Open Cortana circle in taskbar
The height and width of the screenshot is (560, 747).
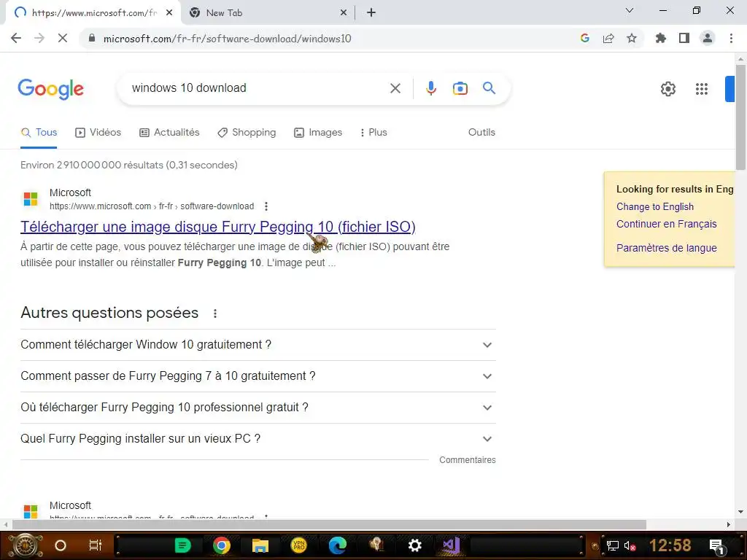[61, 545]
